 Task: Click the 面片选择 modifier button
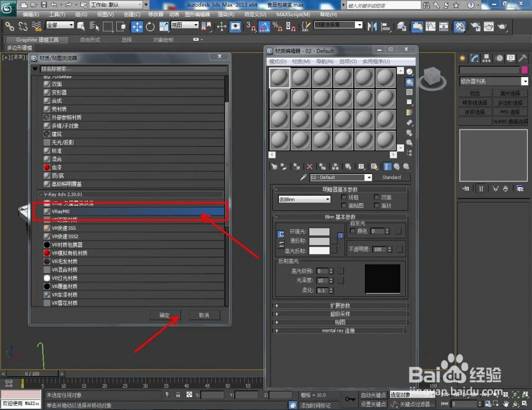point(510,93)
